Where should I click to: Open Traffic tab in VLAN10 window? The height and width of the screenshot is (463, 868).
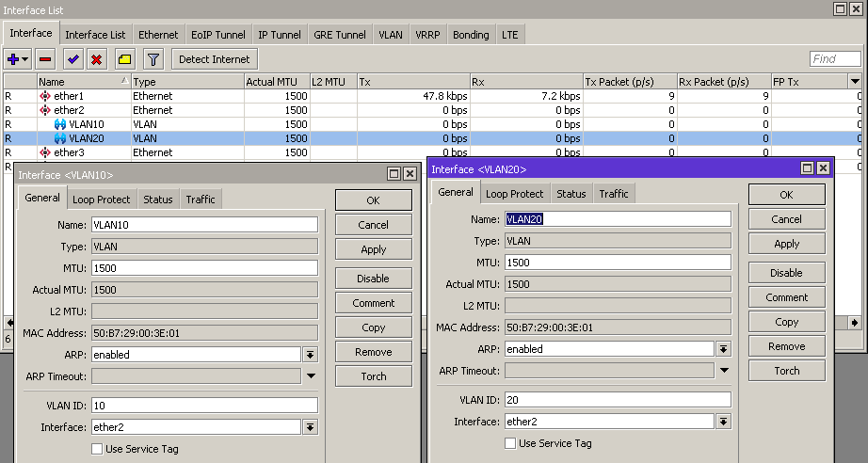coord(201,200)
